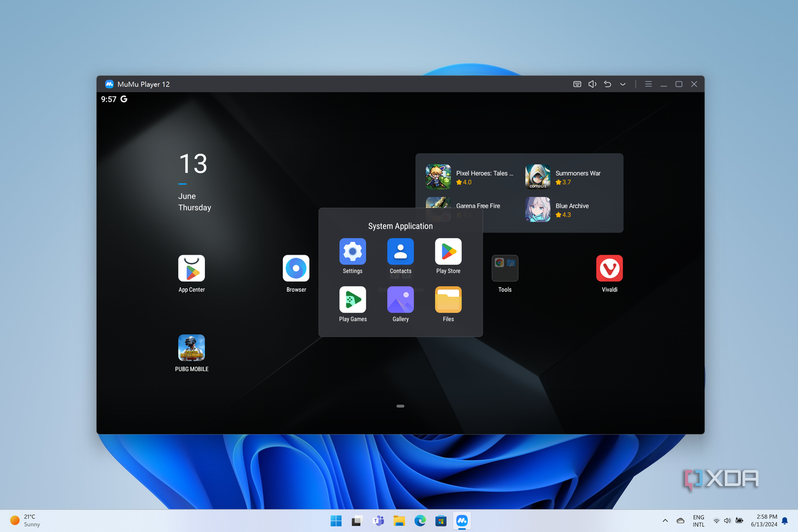The width and height of the screenshot is (798, 532).
Task: Open Task View on the taskbar
Action: (x=357, y=521)
